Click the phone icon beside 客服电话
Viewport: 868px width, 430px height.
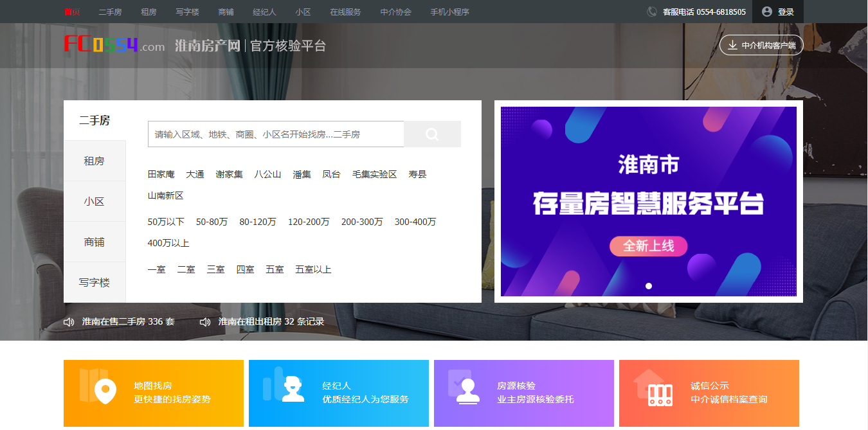click(x=652, y=12)
